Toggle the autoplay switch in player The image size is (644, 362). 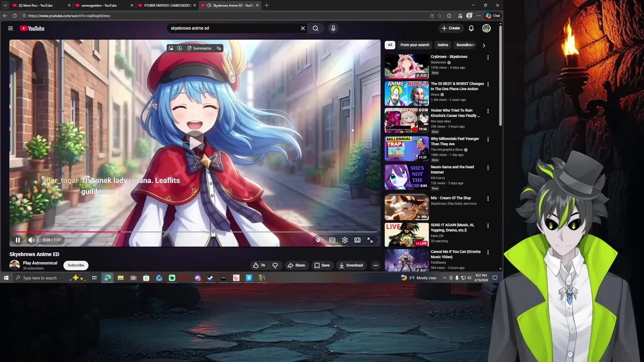tap(318, 240)
